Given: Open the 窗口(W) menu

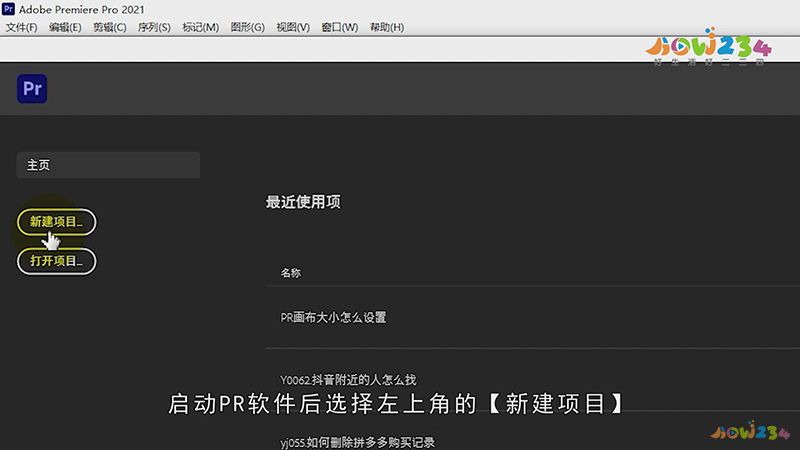Looking at the screenshot, I should tap(340, 27).
